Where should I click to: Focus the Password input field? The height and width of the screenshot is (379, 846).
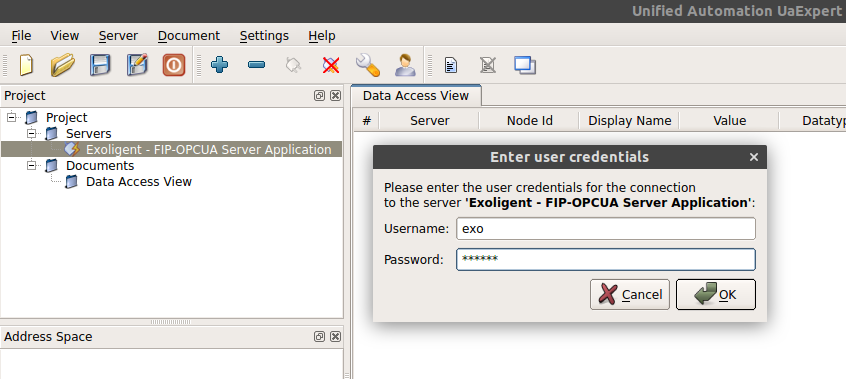(605, 259)
